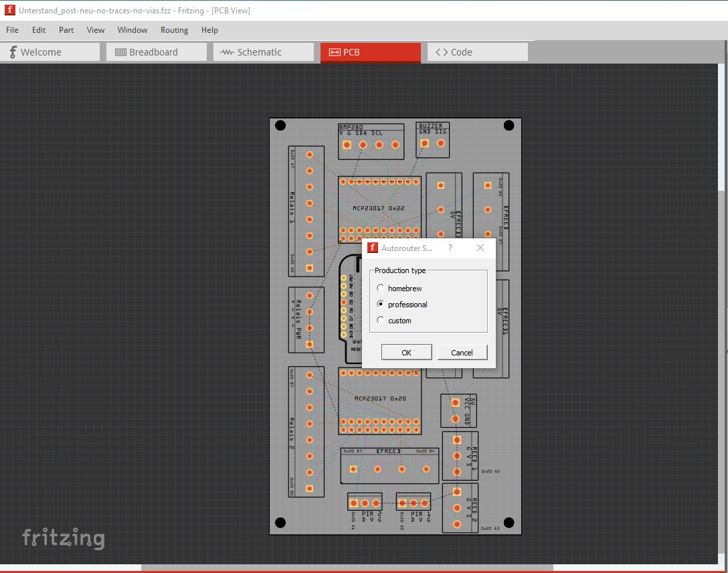728x573 pixels.
Task: Click the fritzing logo watermark
Action: tap(64, 538)
